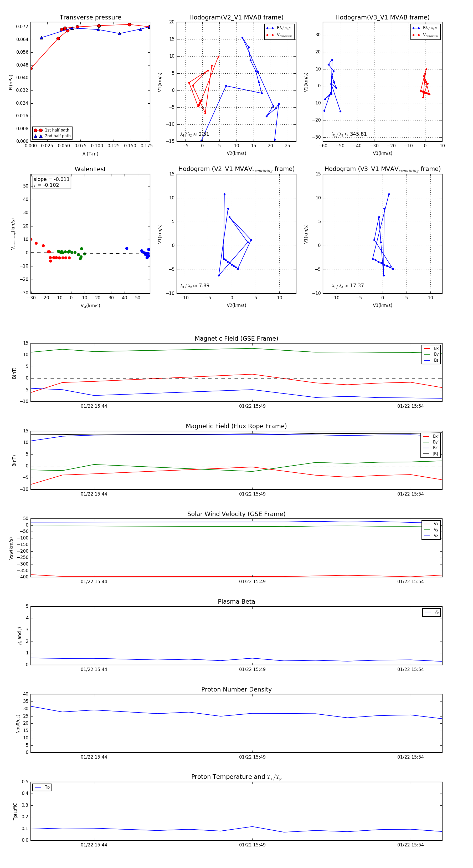Click the 'V_A(km/s)' x-axis label
This screenshot has height=868, width=473.
pyautogui.click(x=90, y=306)
